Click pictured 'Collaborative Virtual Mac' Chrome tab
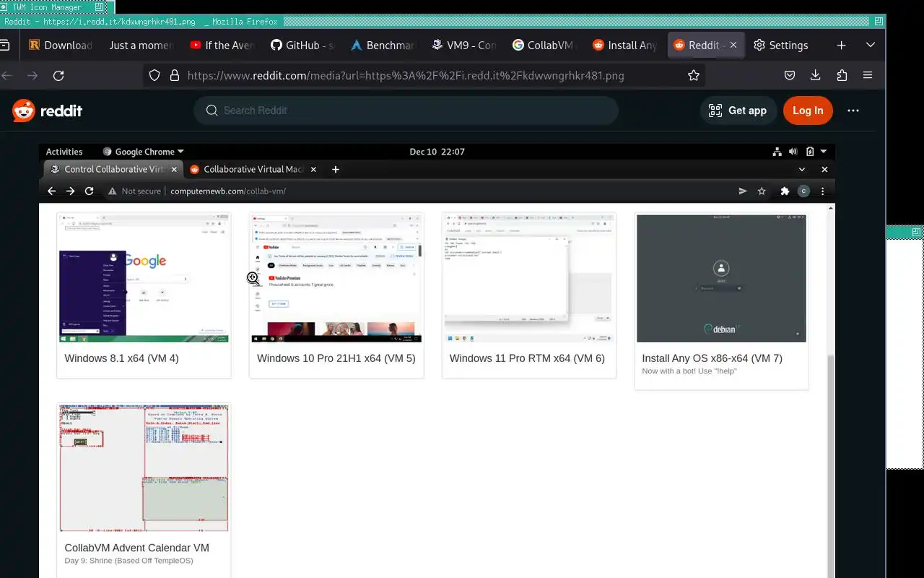 [x=252, y=170]
